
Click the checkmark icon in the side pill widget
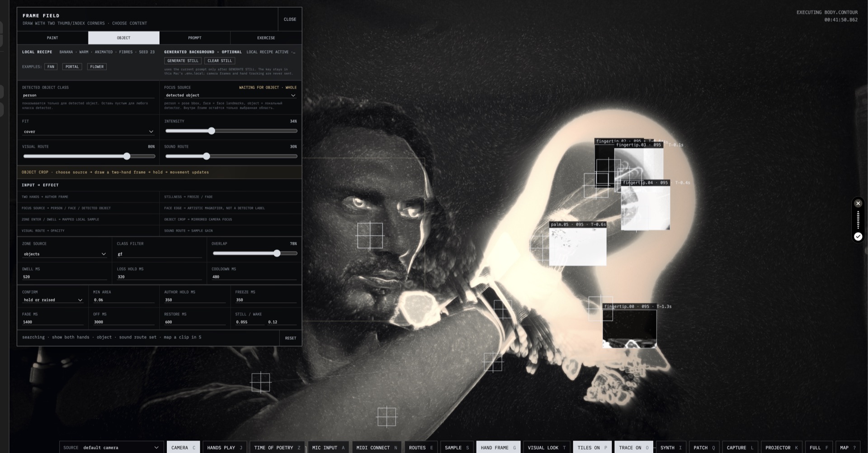[x=858, y=236]
